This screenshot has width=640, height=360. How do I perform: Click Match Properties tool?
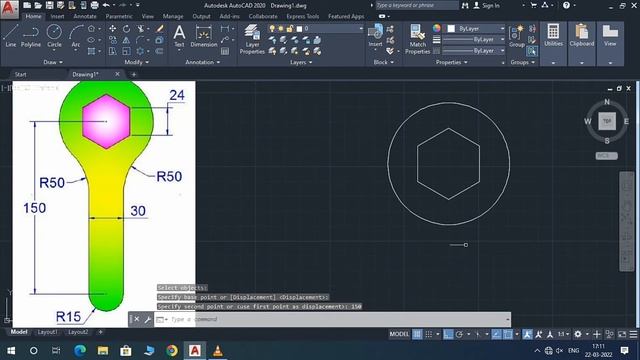tap(418, 39)
